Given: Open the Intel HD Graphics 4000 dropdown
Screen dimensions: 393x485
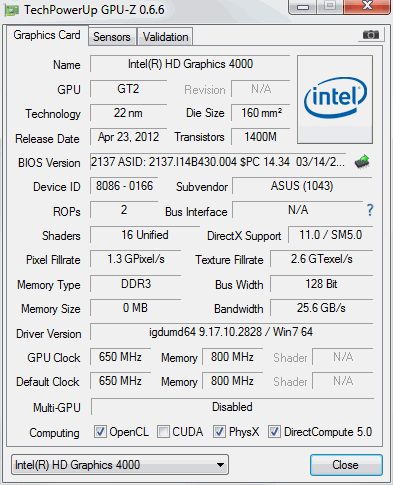Looking at the screenshot, I should click(120, 465).
